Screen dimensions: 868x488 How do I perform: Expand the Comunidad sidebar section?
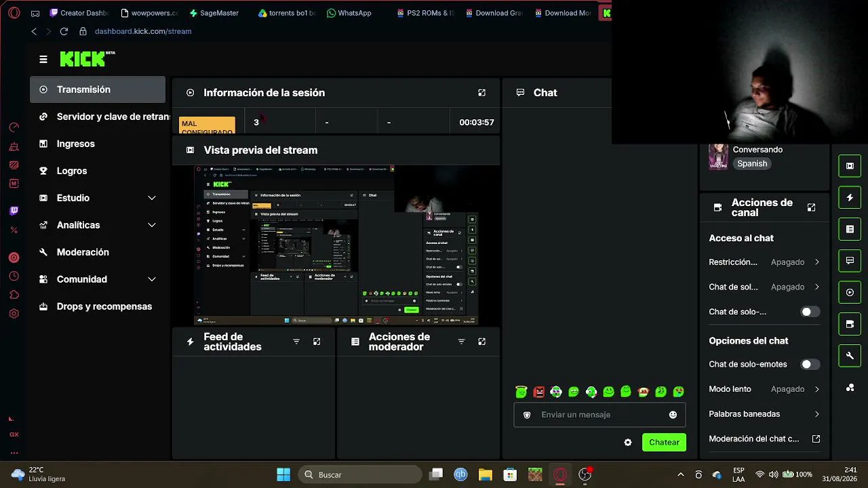pyautogui.click(x=98, y=279)
